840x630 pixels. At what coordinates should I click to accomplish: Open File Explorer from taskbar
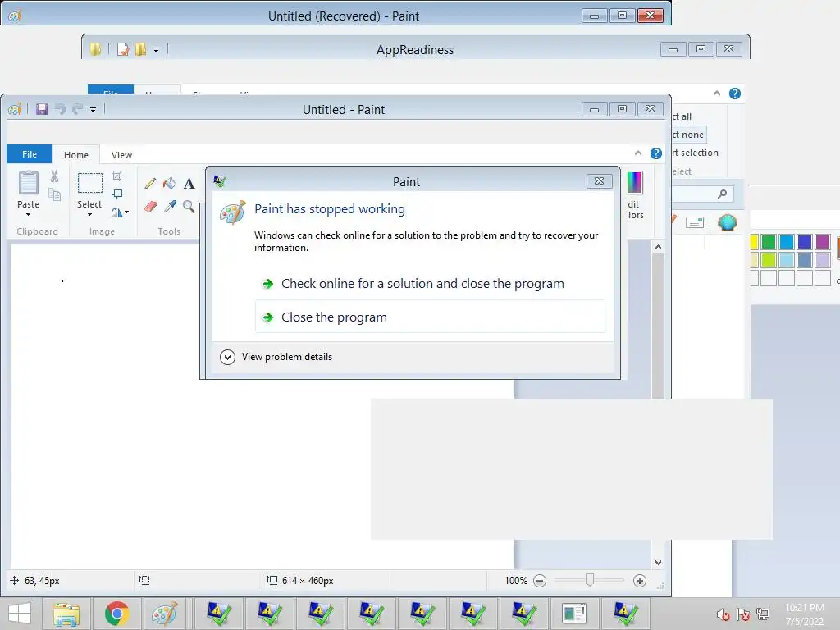coord(66,614)
